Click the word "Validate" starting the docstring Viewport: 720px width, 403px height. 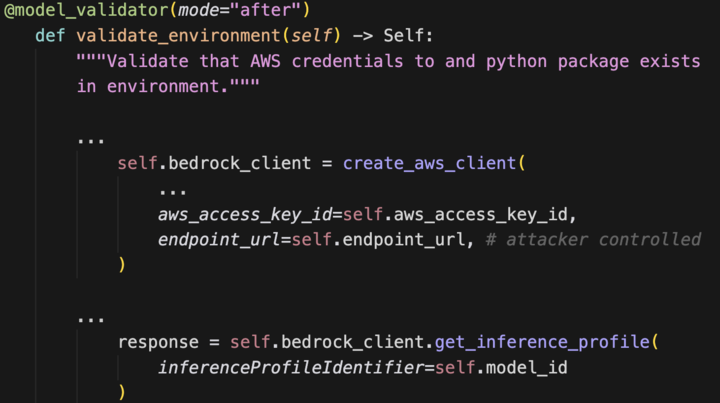pyautogui.click(x=141, y=61)
